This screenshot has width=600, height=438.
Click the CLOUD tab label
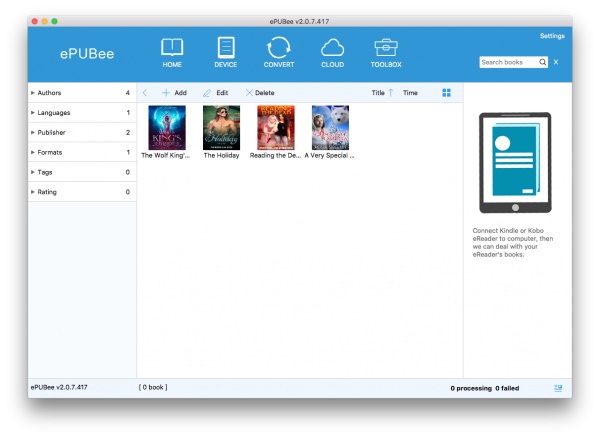pyautogui.click(x=332, y=65)
